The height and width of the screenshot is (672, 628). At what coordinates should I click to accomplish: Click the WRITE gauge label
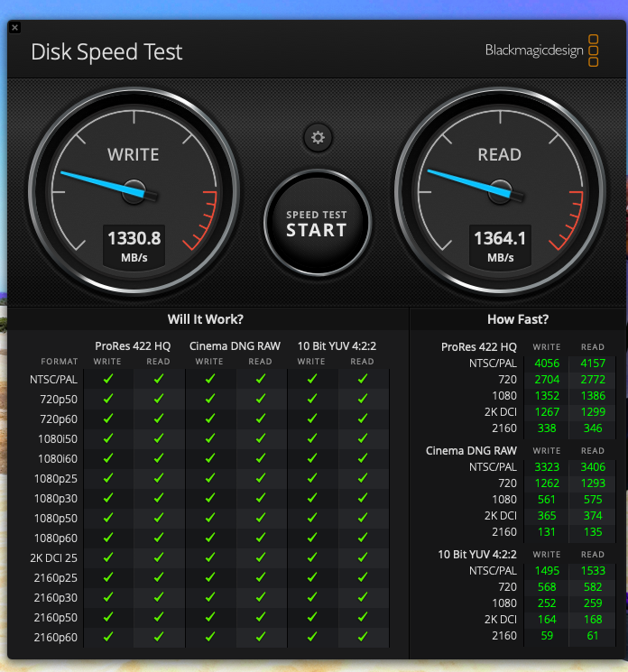[134, 155]
